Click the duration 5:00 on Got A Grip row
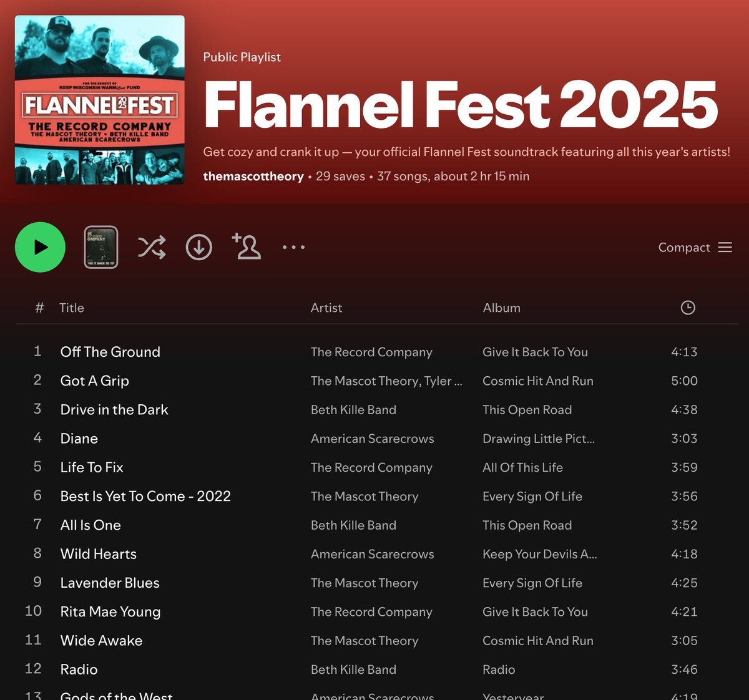The image size is (749, 700). pos(684,381)
